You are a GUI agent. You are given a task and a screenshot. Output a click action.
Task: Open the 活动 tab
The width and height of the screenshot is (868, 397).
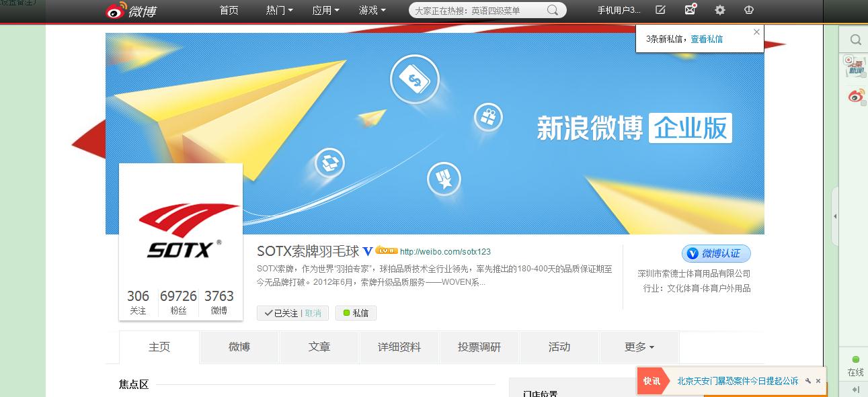tap(559, 347)
